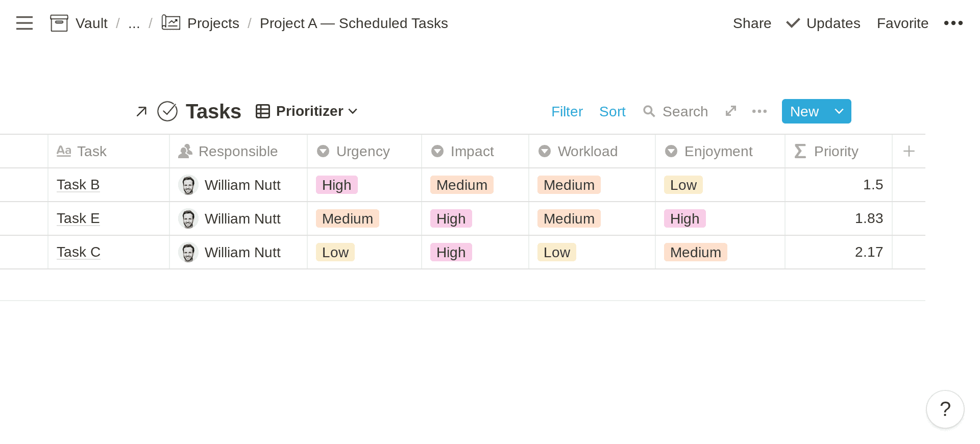Open the help question mark button

(945, 409)
